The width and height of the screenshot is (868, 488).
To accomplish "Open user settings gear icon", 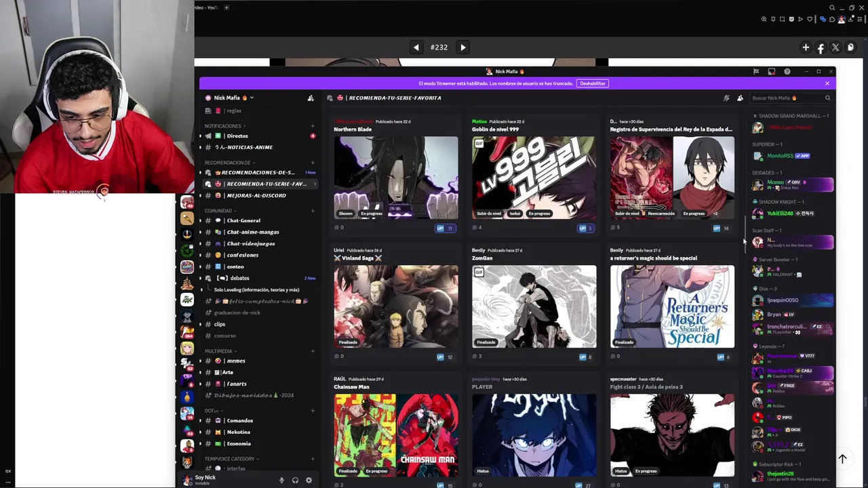I will [309, 480].
